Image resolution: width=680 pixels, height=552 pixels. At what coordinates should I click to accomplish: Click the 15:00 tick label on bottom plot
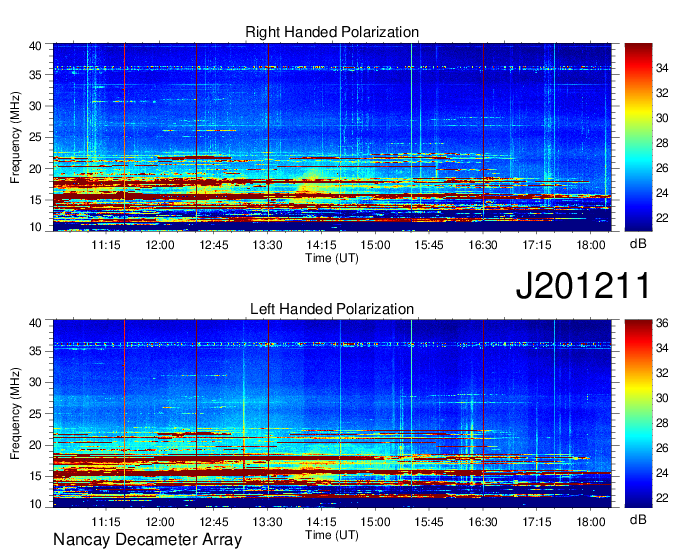click(375, 522)
